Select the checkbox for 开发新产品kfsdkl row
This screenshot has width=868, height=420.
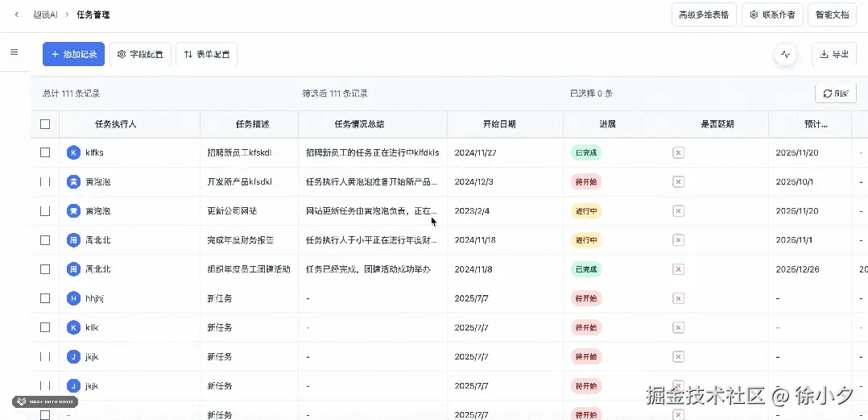coord(45,181)
